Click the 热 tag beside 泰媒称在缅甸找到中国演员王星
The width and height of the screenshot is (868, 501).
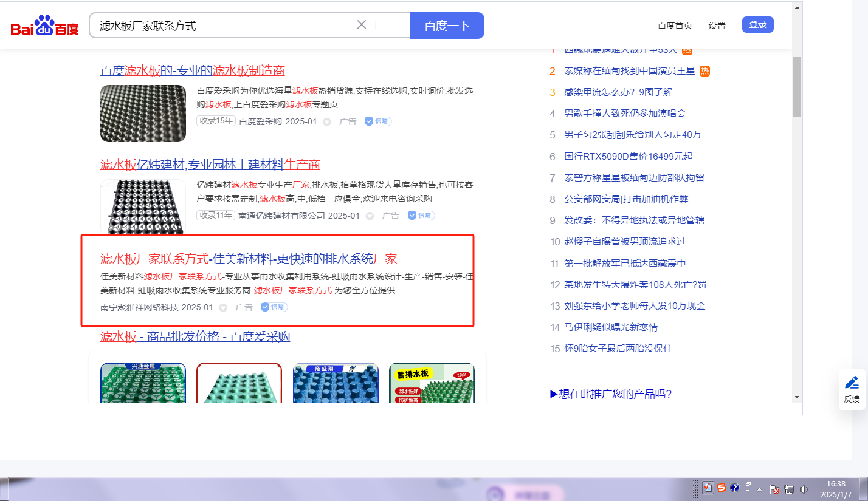705,71
